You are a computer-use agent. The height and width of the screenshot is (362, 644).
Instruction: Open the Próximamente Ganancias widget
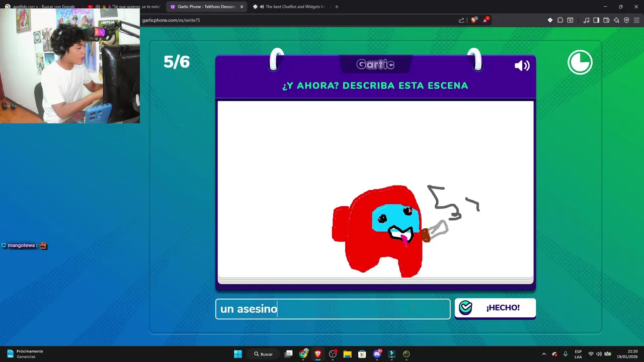pos(25,354)
